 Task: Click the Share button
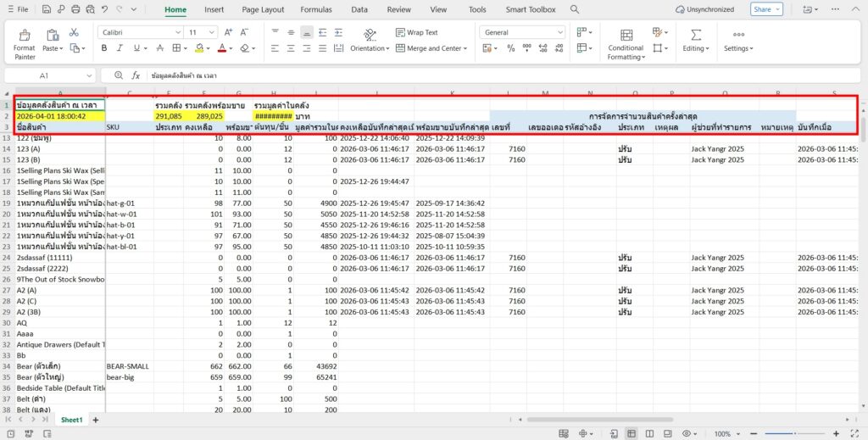click(766, 9)
